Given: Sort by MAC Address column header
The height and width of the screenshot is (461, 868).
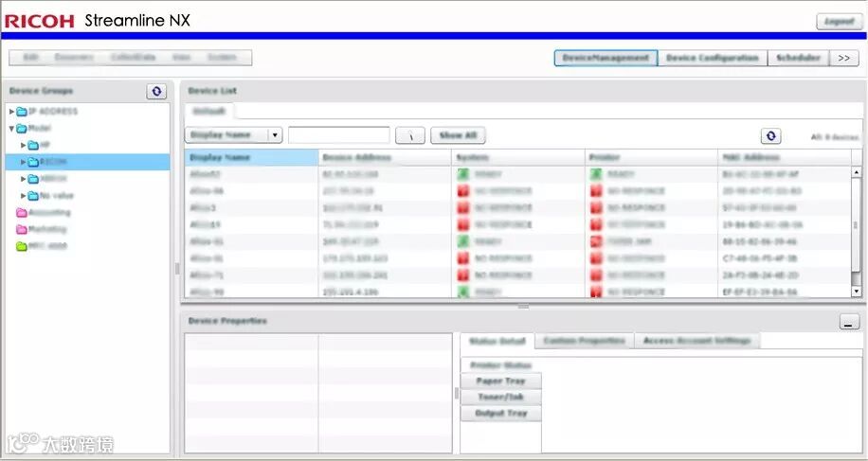Looking at the screenshot, I should point(785,157).
